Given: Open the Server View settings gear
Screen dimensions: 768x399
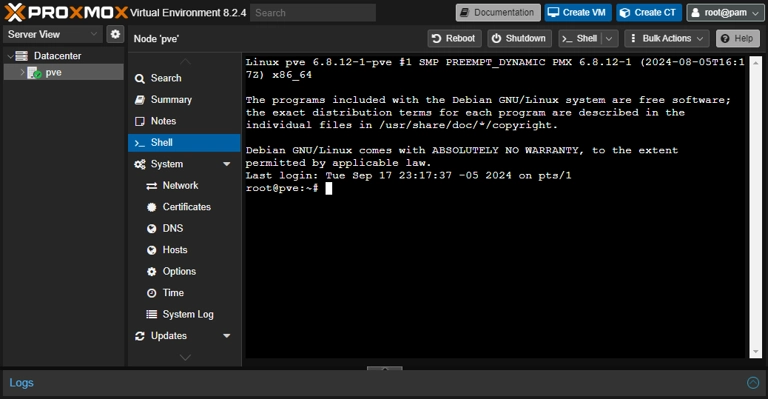Looking at the screenshot, I should click(x=115, y=34).
